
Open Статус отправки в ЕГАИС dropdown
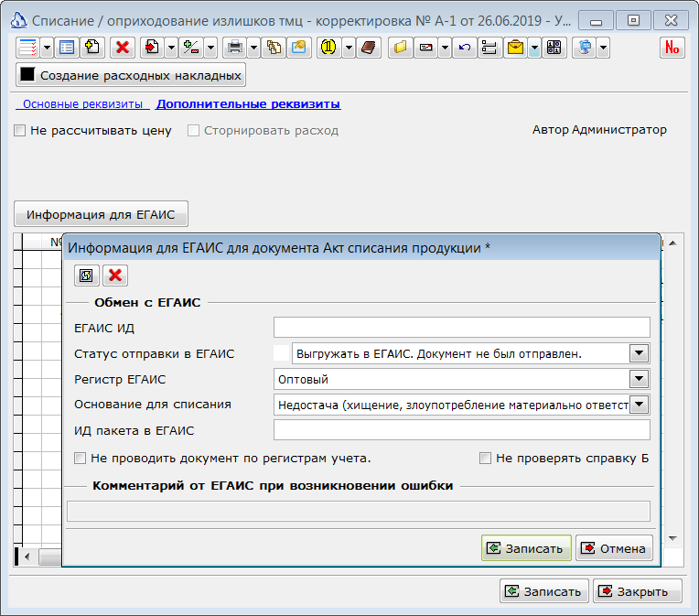coord(640,353)
